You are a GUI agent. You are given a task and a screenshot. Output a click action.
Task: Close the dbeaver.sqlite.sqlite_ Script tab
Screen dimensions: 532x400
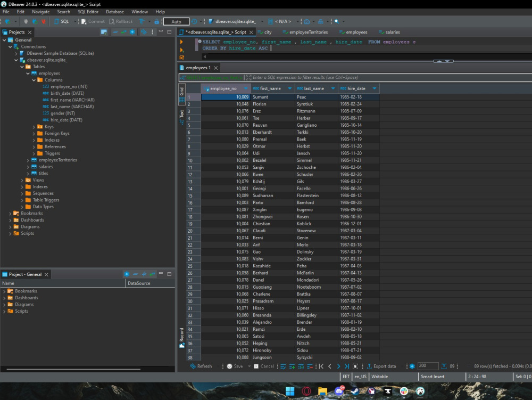click(251, 32)
